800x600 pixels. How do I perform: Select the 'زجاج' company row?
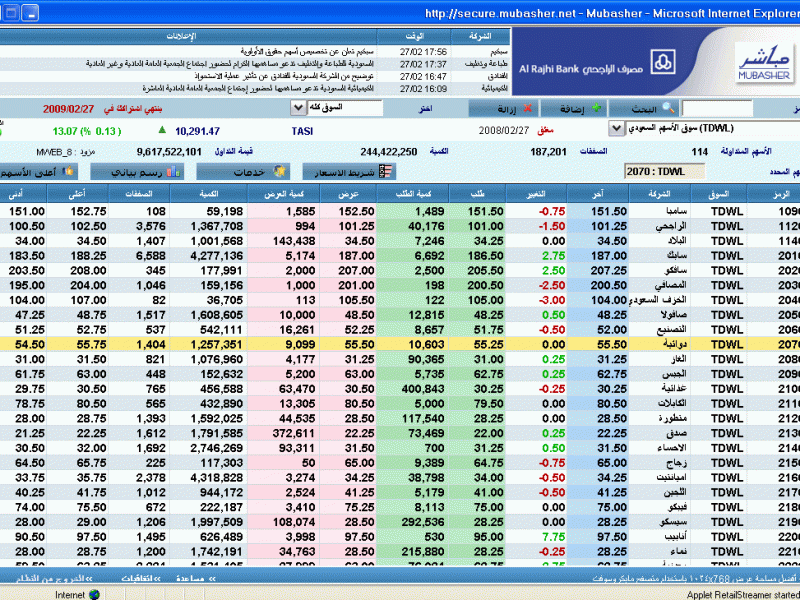(x=400, y=463)
